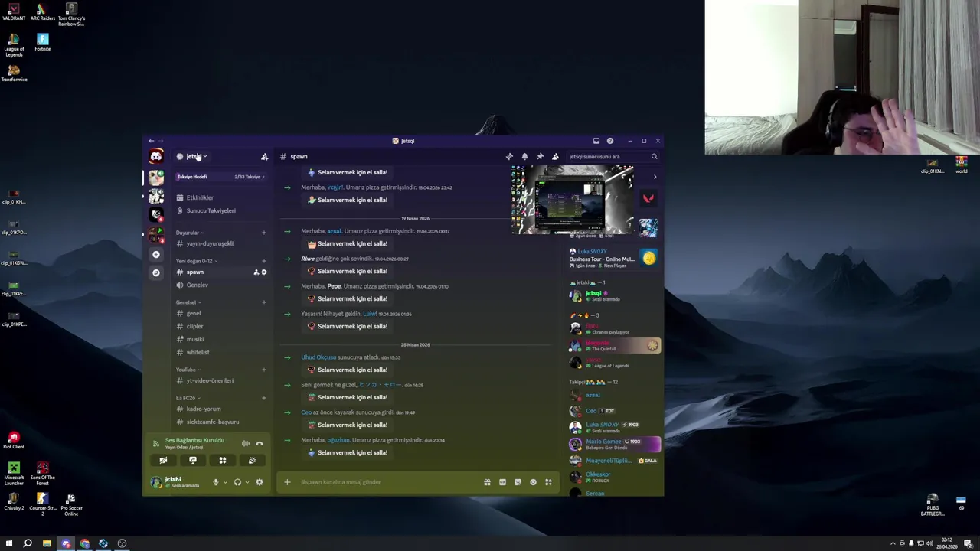Open noise suppression waveform icon
Image resolution: width=980 pixels, height=551 pixels.
[x=246, y=443]
